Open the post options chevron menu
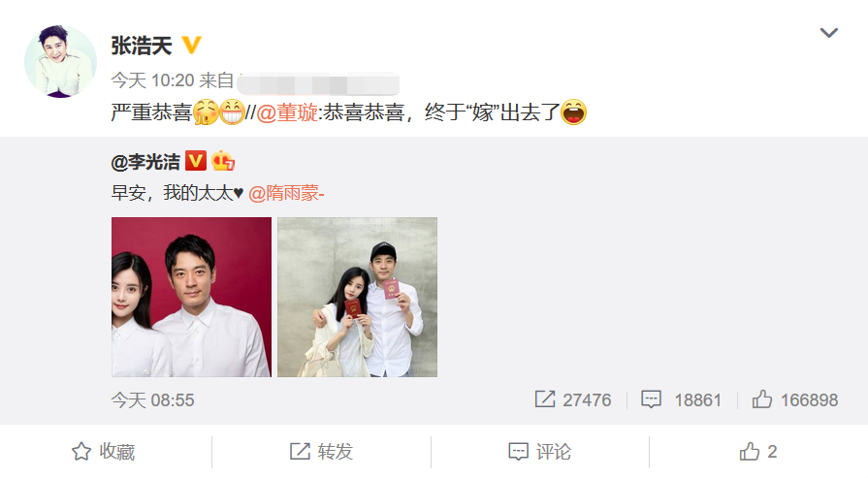868x478 pixels. click(828, 33)
